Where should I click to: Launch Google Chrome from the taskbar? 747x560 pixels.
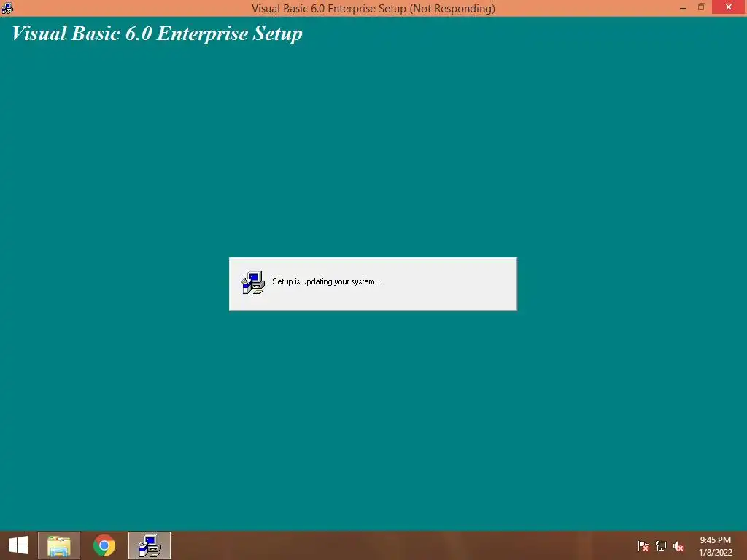point(104,545)
